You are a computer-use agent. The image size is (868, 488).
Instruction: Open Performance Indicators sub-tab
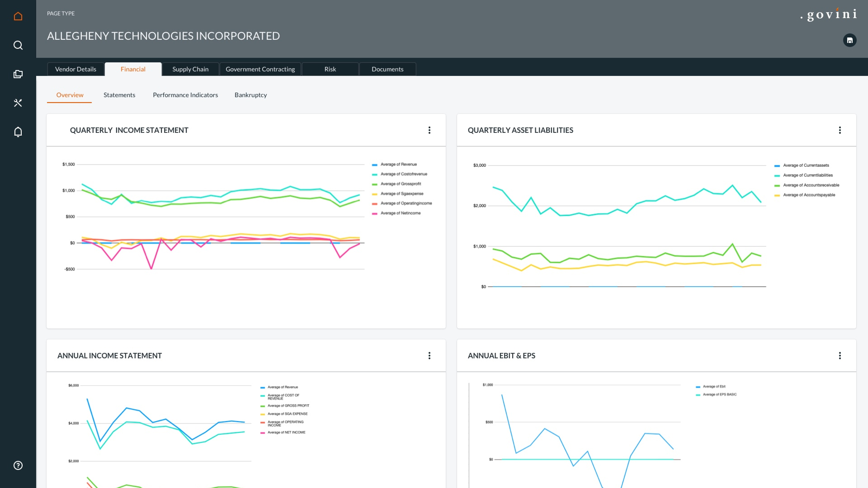click(185, 95)
